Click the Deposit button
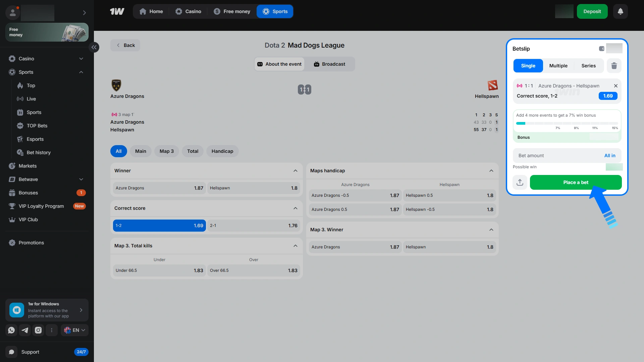 tap(592, 11)
